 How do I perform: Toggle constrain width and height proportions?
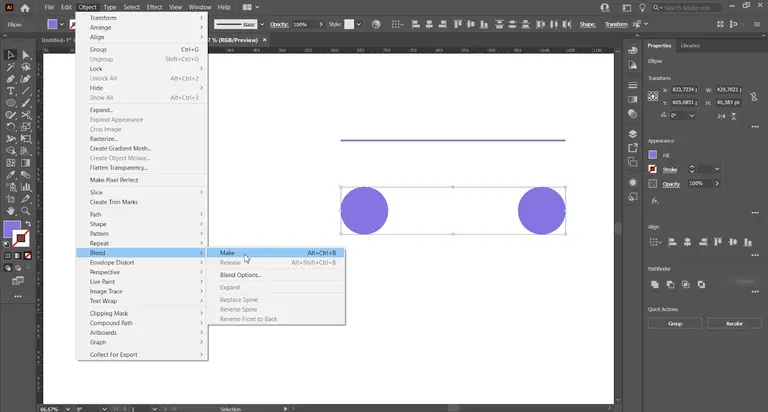pos(754,97)
